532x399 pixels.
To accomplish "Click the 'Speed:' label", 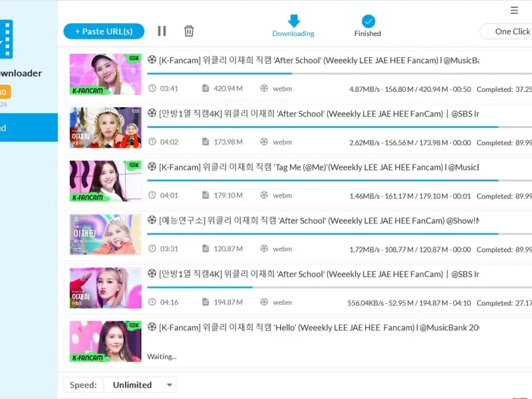I will [x=83, y=385].
